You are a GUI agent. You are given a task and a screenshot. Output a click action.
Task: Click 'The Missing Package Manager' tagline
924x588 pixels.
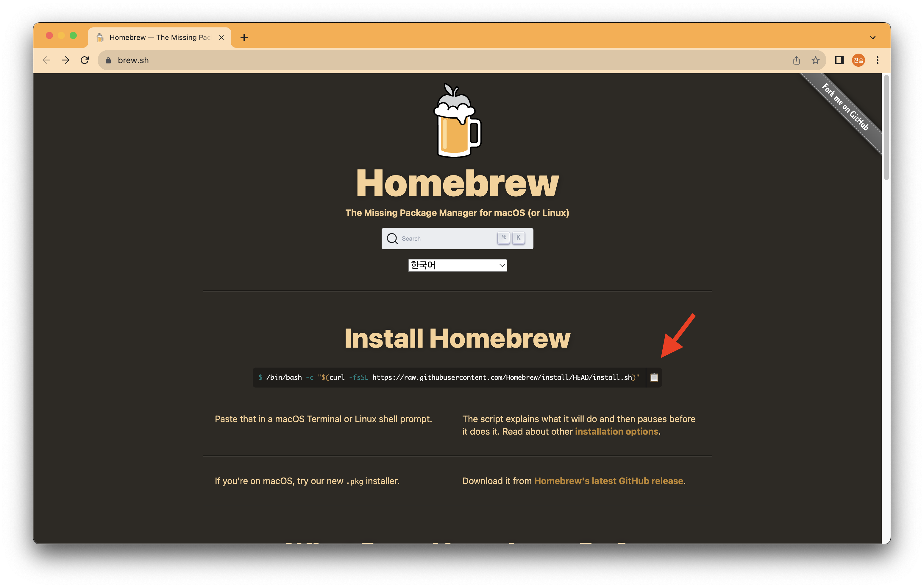click(x=458, y=213)
